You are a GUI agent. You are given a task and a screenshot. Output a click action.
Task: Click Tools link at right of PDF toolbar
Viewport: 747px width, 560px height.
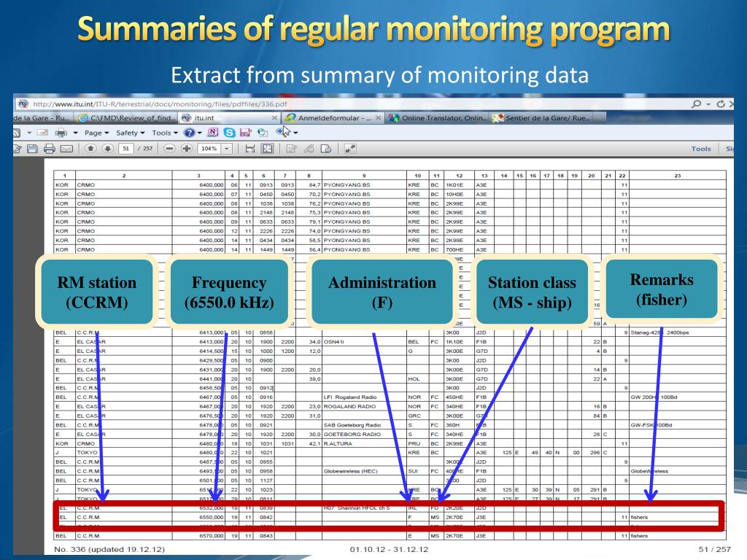[701, 149]
